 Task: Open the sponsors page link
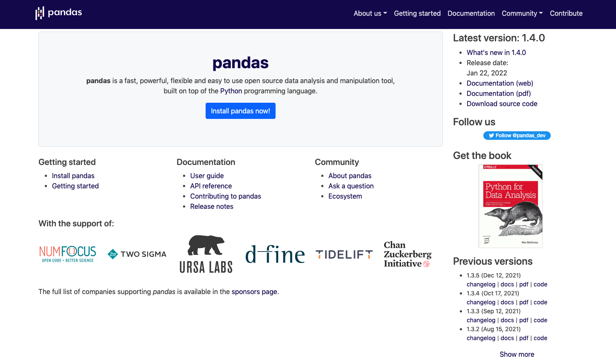[254, 292]
